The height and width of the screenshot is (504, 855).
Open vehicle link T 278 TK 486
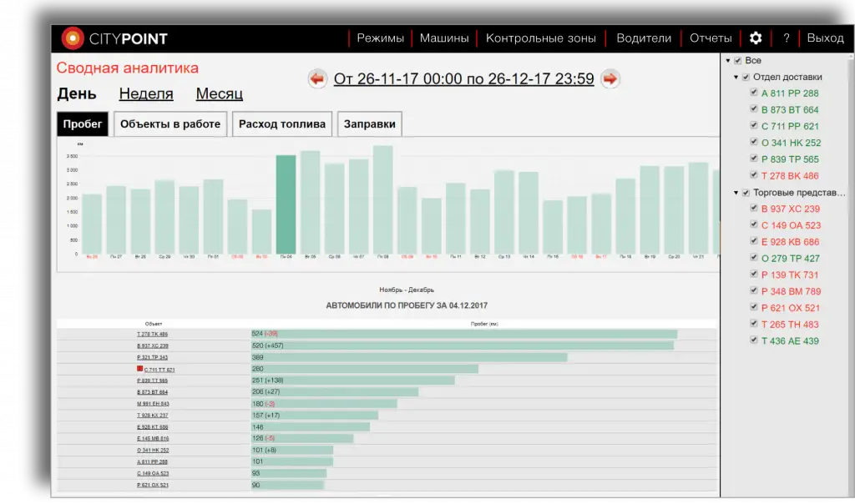[x=152, y=334]
